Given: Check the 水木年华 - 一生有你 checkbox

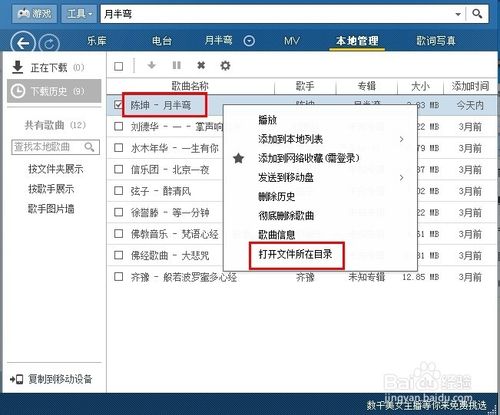Looking at the screenshot, I should (118, 148).
